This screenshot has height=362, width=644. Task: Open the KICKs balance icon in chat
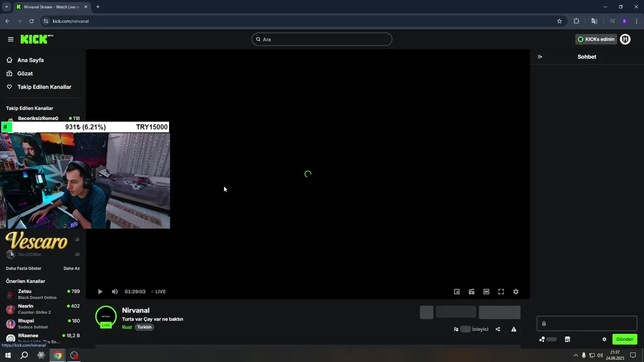coord(542,339)
